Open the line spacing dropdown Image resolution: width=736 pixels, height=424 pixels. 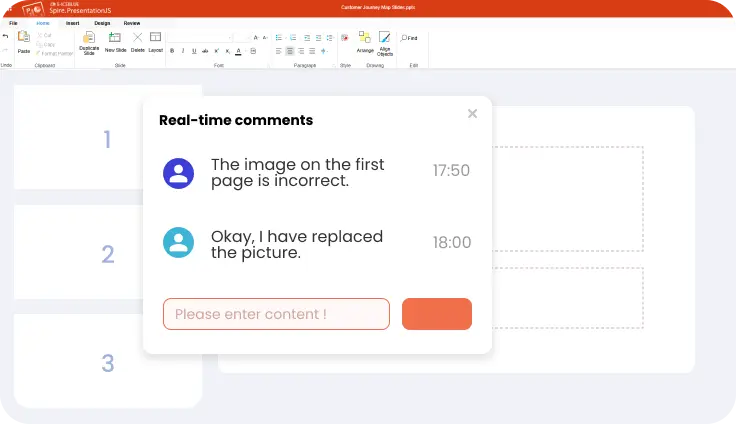(x=330, y=38)
